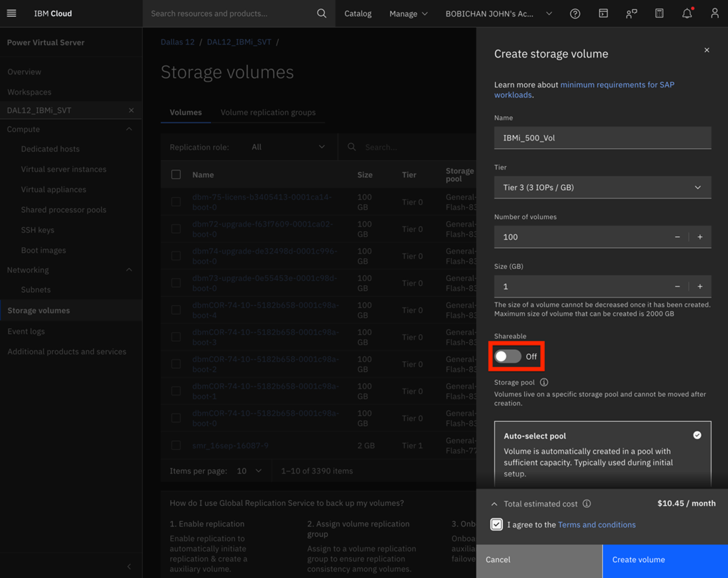Increase Number of volumes with the plus stepper
Viewport: 728px width, 578px height.
click(x=700, y=237)
